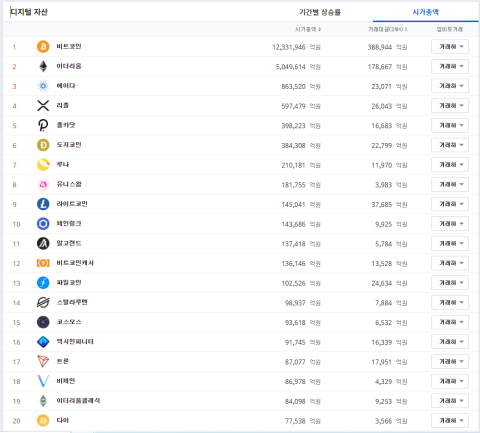This screenshot has height=433, width=480.
Task: Open the trade dropdown for 폴카닷
Action: click(450, 125)
